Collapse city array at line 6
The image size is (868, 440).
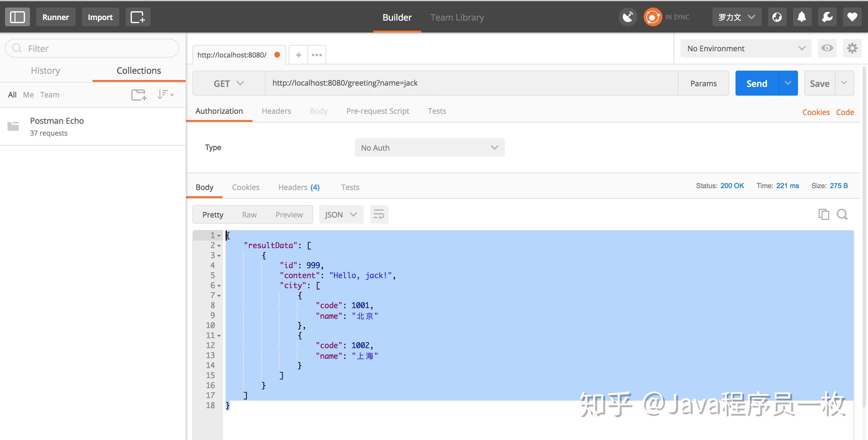[219, 286]
